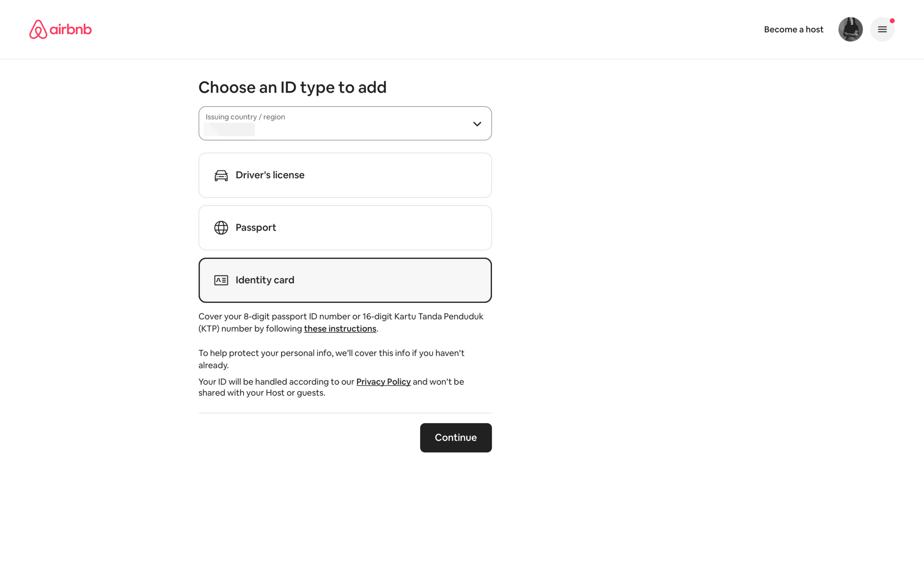Click the globe icon beside Passport

(x=221, y=228)
